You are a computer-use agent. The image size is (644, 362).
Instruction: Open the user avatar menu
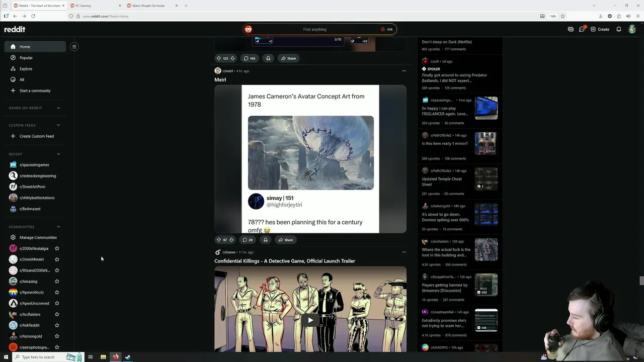coord(632,29)
